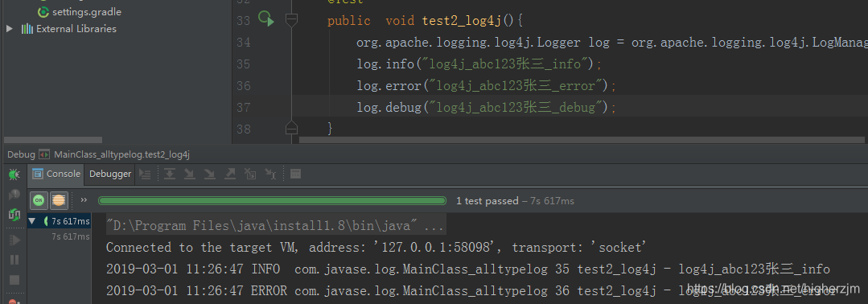The height and width of the screenshot is (304, 868).
Task: Click the log.info statement on line 35
Action: [479, 64]
